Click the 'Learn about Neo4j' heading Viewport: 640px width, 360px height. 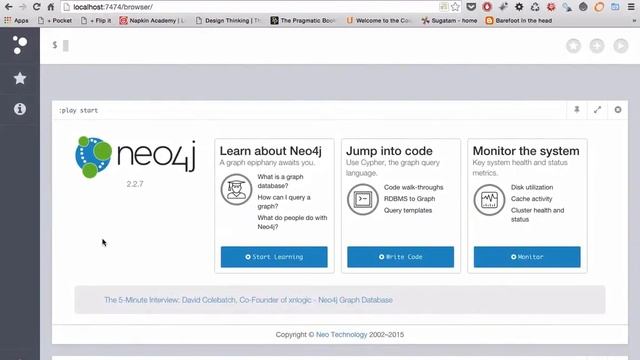tap(271, 151)
